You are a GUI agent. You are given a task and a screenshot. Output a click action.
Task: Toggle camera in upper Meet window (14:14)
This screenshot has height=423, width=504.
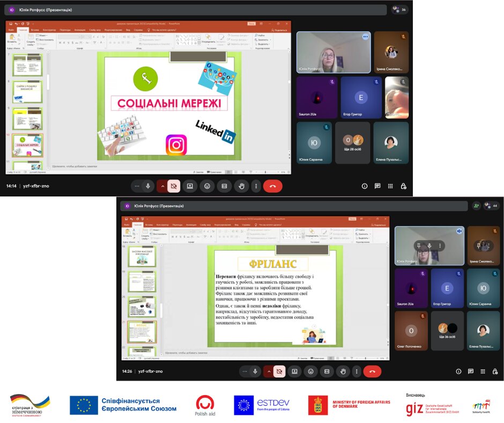point(174,186)
